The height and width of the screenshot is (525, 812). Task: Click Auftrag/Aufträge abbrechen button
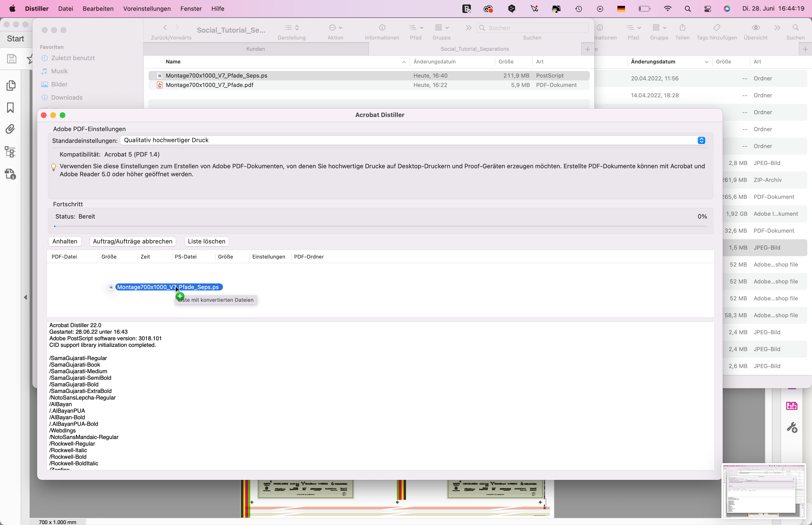[x=133, y=241]
